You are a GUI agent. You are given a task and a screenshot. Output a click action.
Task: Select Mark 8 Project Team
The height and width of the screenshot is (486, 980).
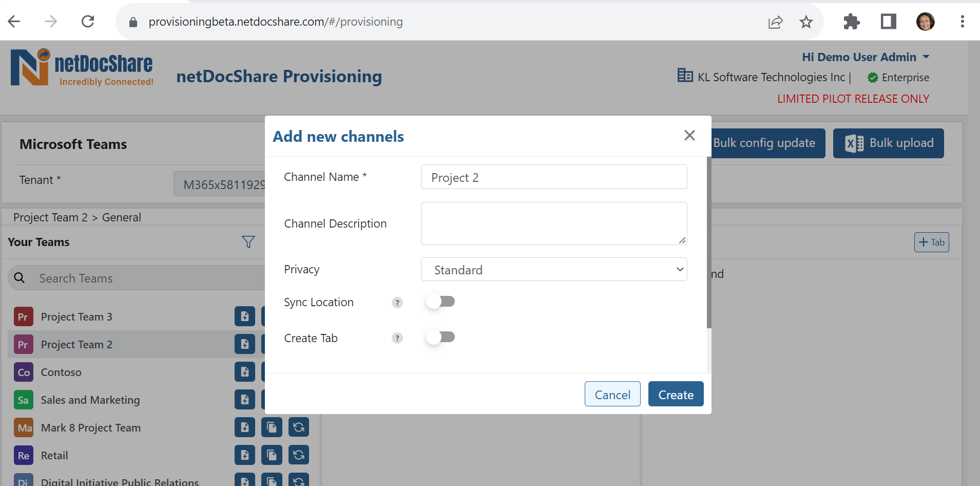(91, 428)
